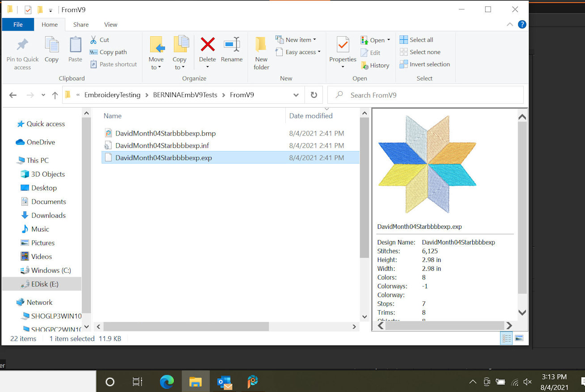Collapse the ribbon with the chevron
The width and height of the screenshot is (585, 392).
[x=510, y=25]
